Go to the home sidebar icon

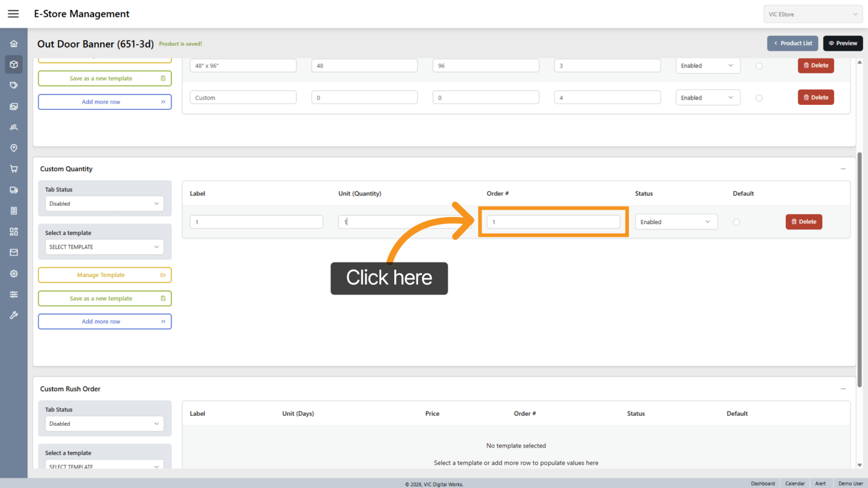14,44
